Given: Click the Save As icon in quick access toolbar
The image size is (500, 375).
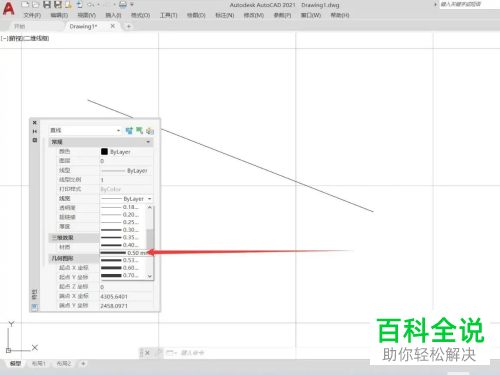Looking at the screenshot, I should [x=58, y=4].
